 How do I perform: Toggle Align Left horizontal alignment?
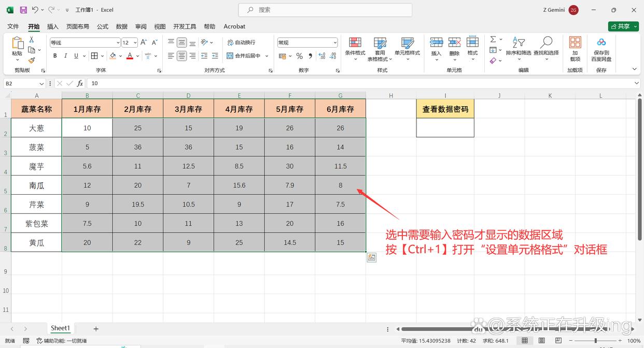171,56
